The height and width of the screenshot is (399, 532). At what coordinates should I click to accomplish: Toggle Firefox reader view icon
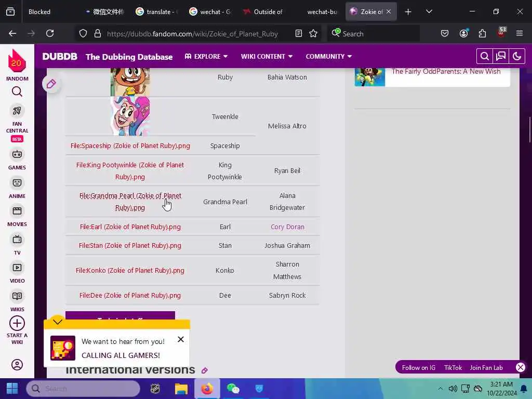299,33
